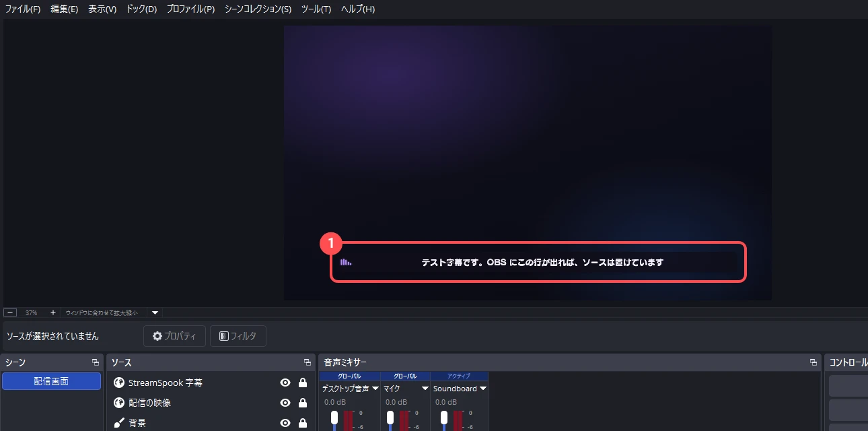Click the デスクトップ音声 volume fader
Image resolution: width=868 pixels, height=431 pixels.
coord(334,418)
